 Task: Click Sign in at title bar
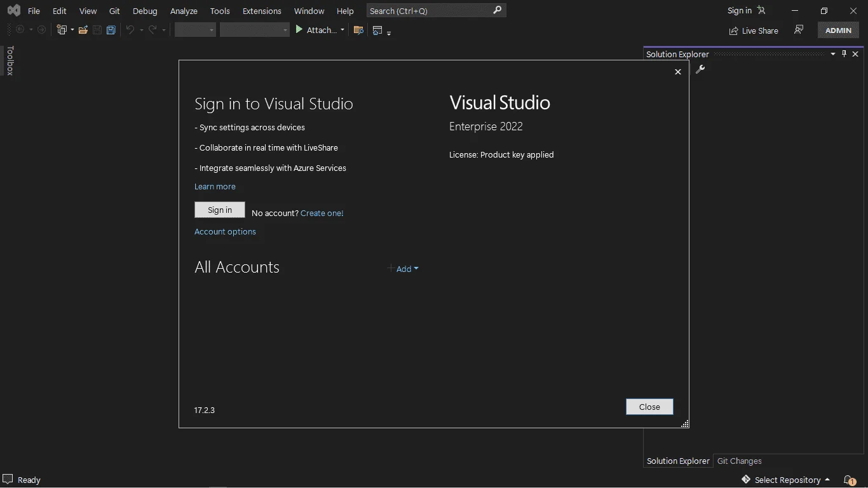point(740,10)
